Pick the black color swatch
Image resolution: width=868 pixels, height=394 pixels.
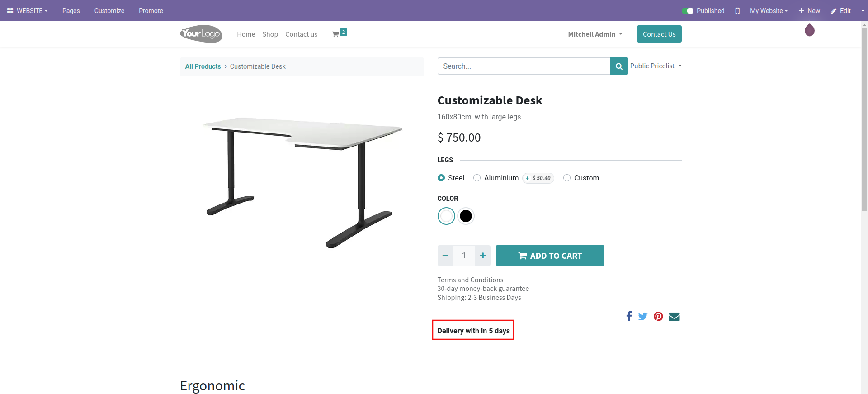pyautogui.click(x=466, y=216)
